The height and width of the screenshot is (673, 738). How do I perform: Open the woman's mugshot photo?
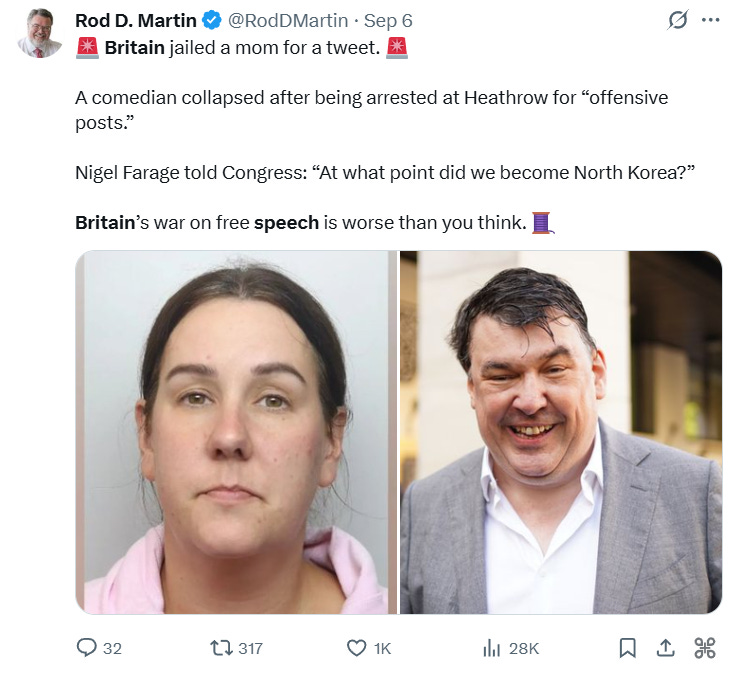click(x=236, y=432)
